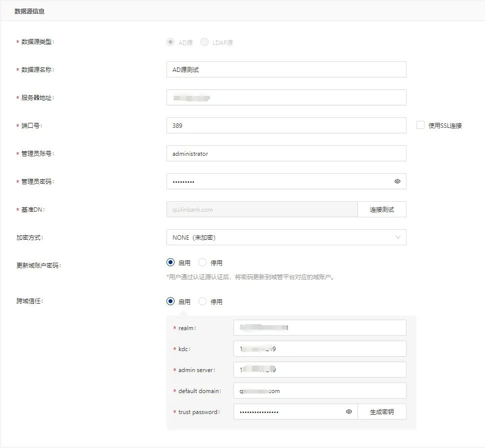
Task: Choose 停用 for 更新域账户密码
Action: [202, 263]
